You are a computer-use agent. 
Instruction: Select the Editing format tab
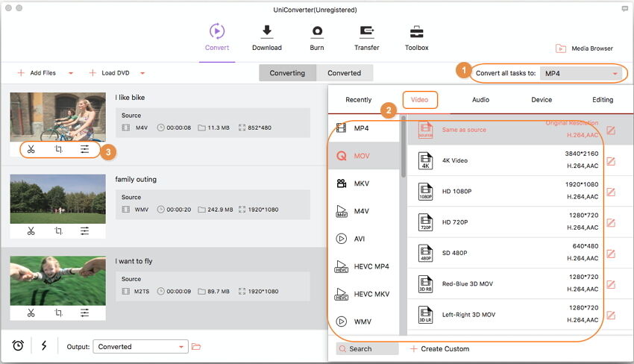(x=603, y=99)
